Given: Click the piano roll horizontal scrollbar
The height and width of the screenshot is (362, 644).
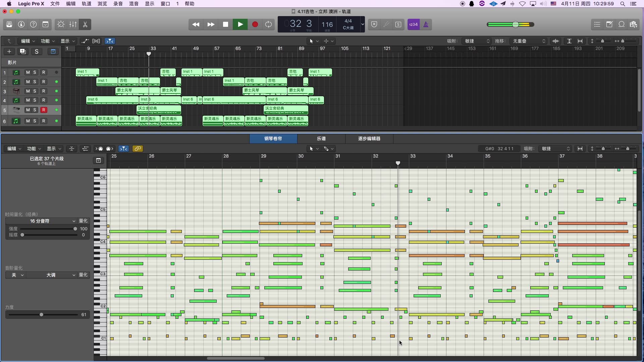Looking at the screenshot, I should pos(236,358).
